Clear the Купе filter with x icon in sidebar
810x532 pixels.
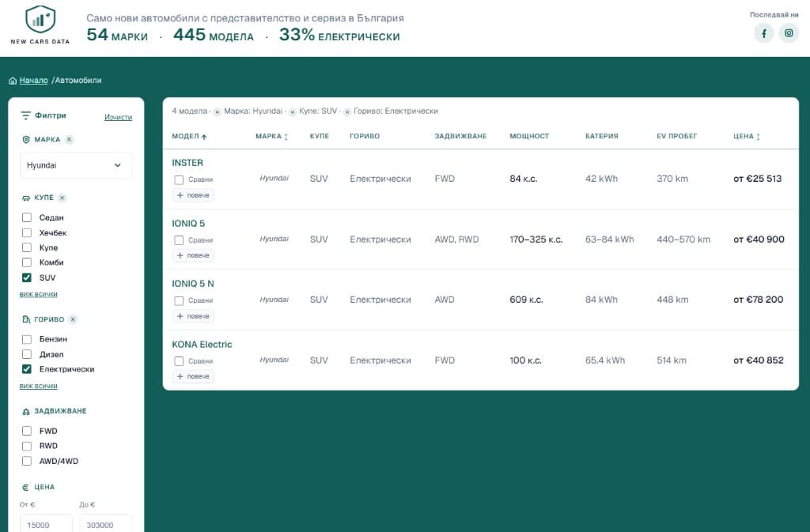(x=62, y=198)
